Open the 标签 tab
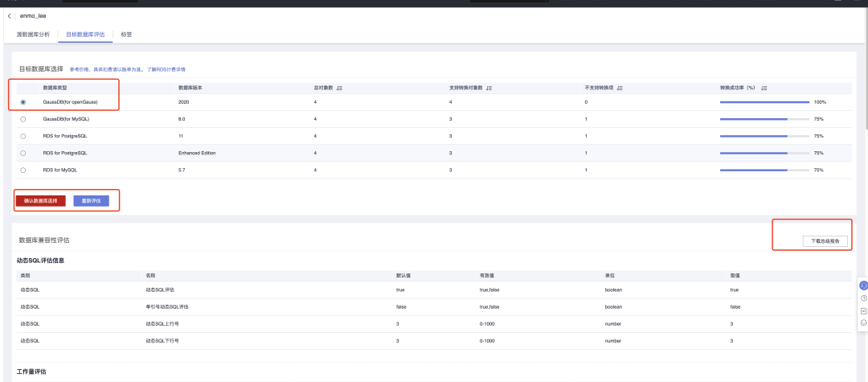The image size is (868, 382). (126, 35)
